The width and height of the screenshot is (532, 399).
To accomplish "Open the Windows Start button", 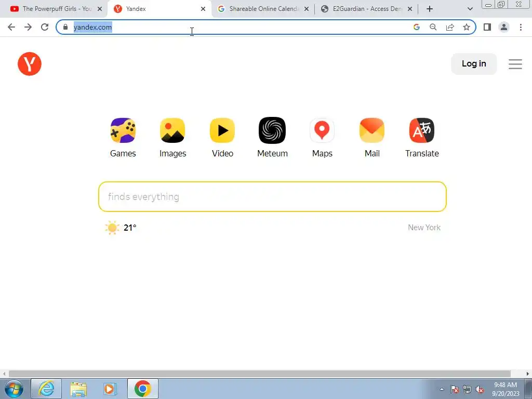I will (14, 389).
